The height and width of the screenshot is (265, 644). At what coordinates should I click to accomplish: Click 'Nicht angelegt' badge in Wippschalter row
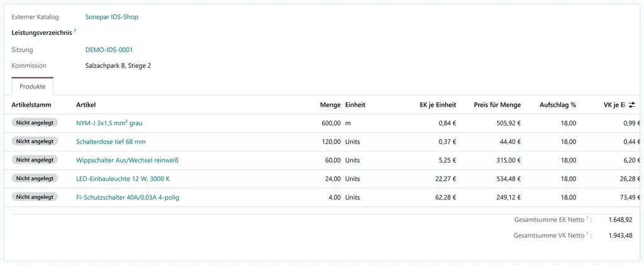pyautogui.click(x=35, y=160)
